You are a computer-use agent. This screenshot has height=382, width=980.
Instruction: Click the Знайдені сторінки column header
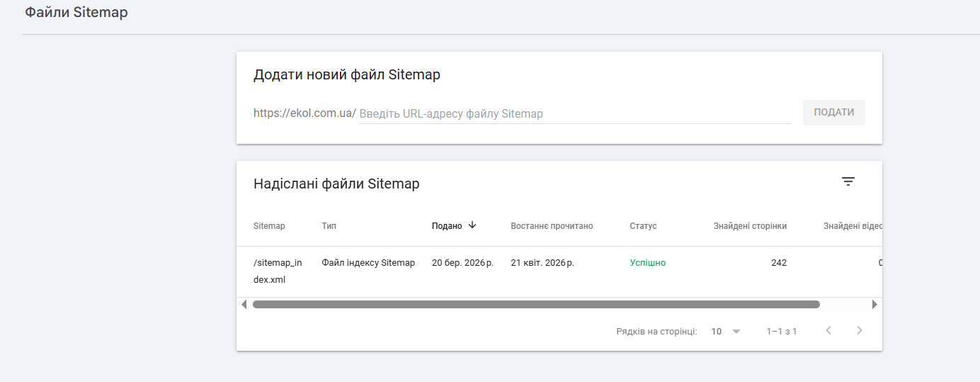coord(750,226)
